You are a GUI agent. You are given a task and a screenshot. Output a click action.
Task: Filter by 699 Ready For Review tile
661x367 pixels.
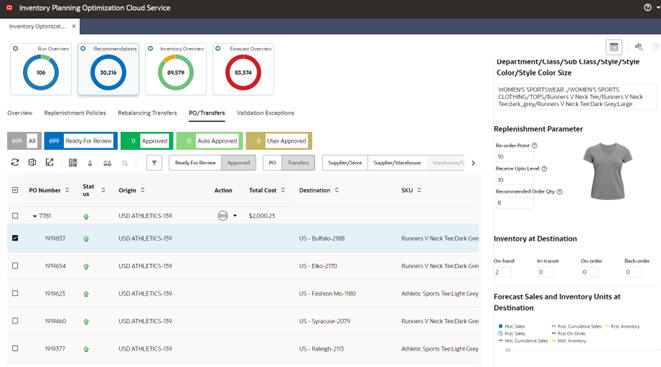pos(81,141)
